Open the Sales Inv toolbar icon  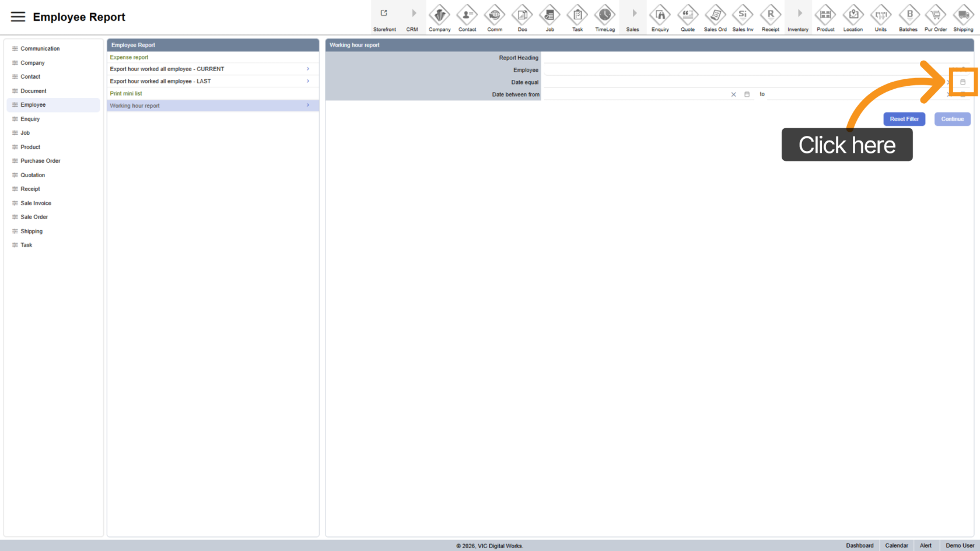pyautogui.click(x=743, y=17)
